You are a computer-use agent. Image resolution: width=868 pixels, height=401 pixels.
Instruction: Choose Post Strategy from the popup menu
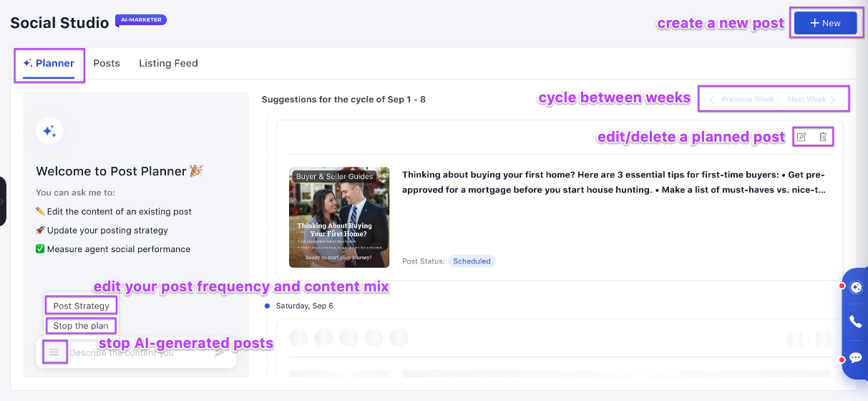coord(81,306)
